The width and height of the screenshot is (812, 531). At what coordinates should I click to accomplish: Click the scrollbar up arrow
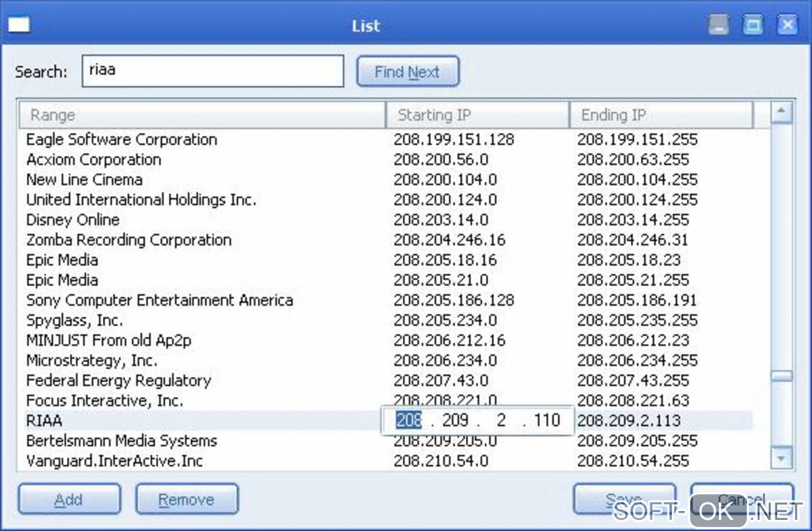782,112
